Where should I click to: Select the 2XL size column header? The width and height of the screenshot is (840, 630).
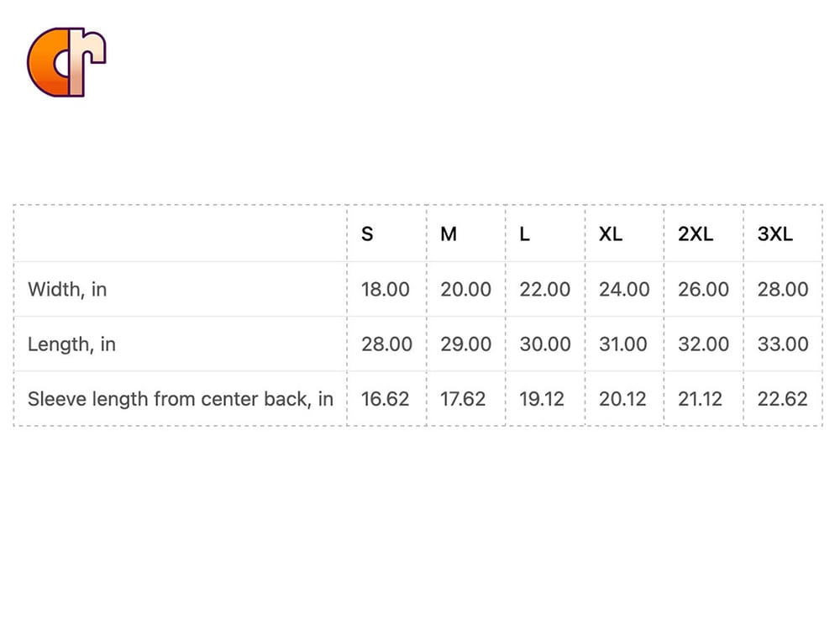(696, 234)
